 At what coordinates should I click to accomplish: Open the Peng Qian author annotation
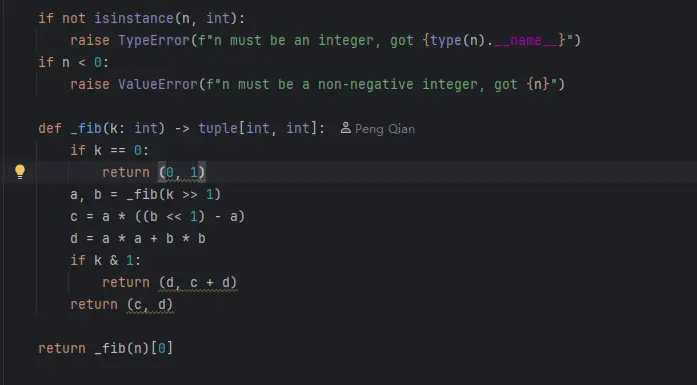[385, 129]
